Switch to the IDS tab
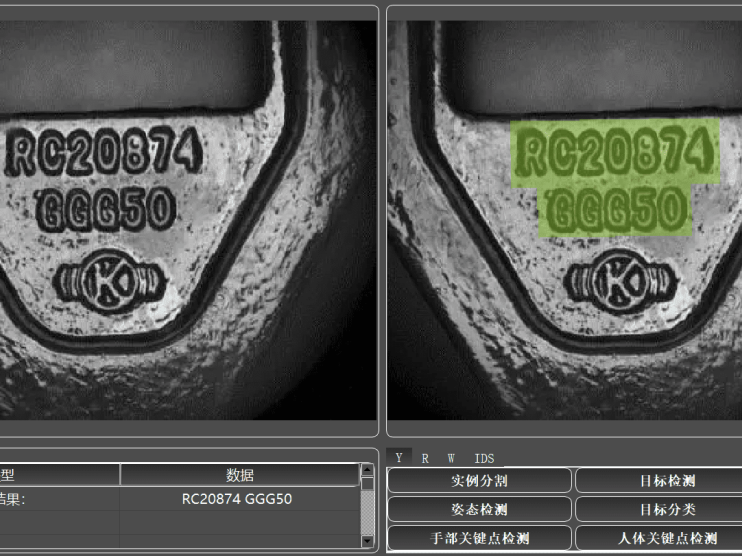 tap(484, 459)
